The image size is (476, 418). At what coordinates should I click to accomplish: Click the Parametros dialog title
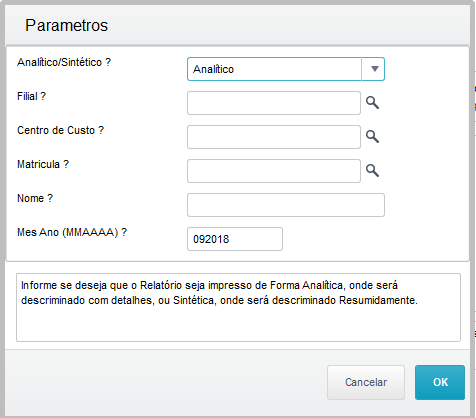(x=67, y=25)
